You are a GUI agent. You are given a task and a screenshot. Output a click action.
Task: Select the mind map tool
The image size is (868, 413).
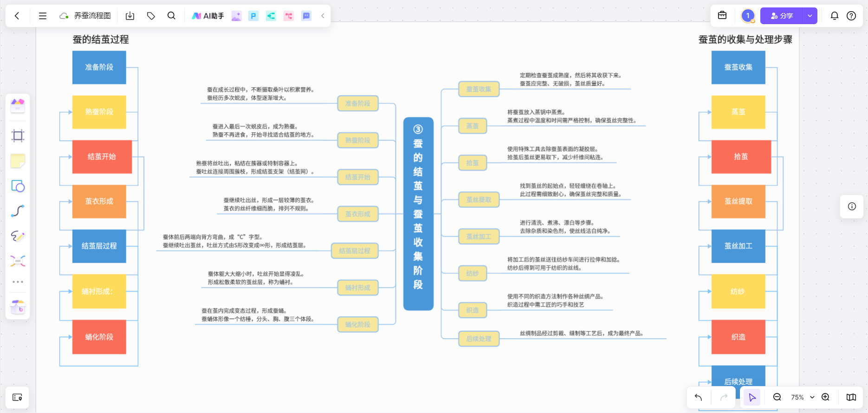(x=18, y=261)
